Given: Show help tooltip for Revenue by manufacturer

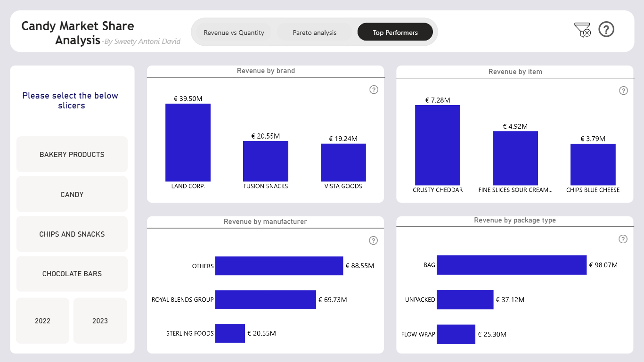Looking at the screenshot, I should [373, 241].
